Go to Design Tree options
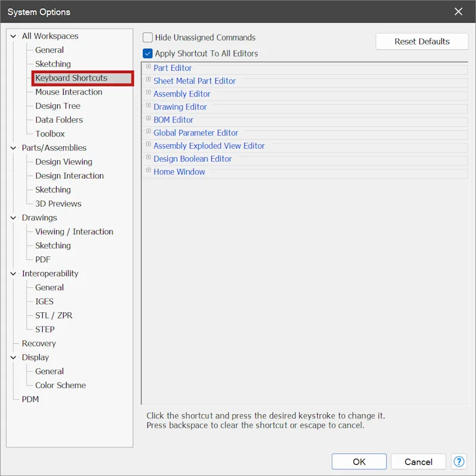 pos(58,106)
